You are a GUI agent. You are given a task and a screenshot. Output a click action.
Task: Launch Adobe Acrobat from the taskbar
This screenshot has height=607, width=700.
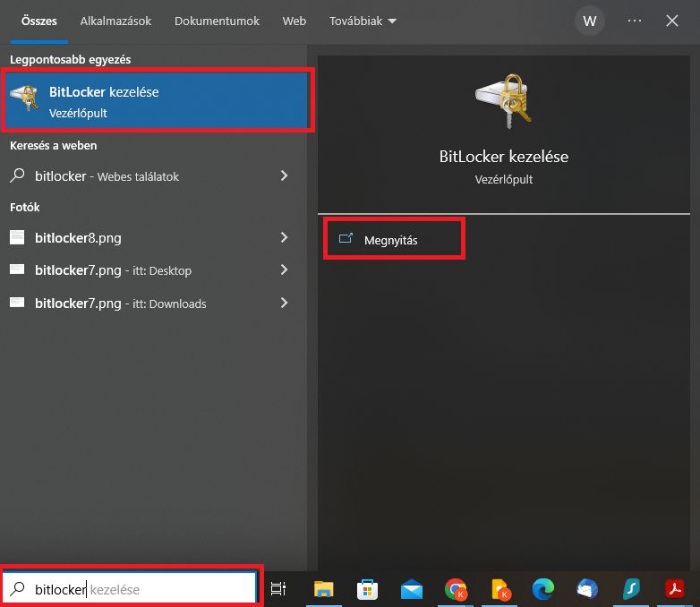tap(674, 588)
